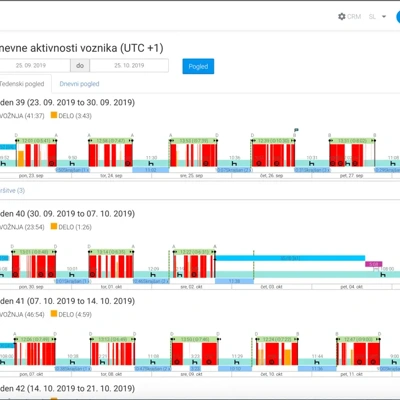
Task: Click the flag marker above Thursday 26 sep
Action: 296,130
